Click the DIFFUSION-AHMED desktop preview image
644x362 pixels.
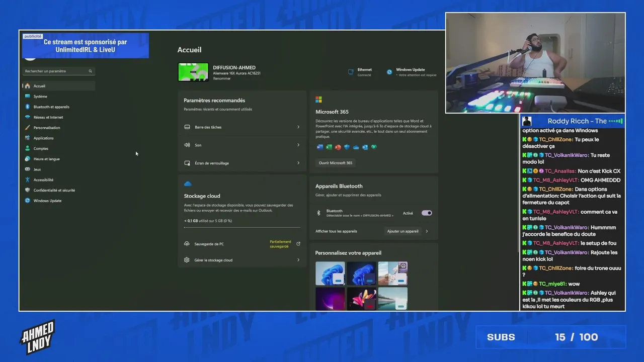193,72
